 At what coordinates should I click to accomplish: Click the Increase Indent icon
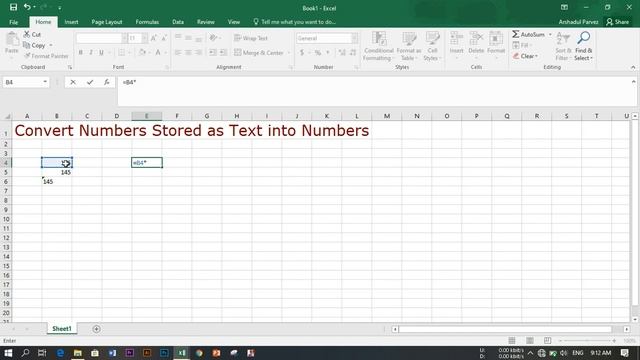point(223,53)
